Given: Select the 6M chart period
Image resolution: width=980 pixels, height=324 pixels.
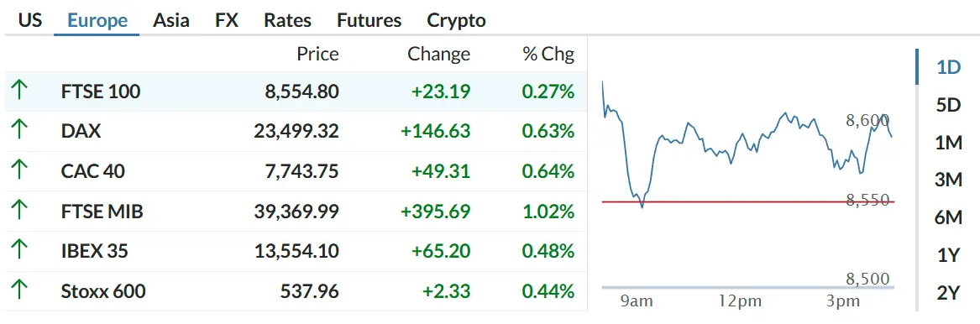Looking at the screenshot, I should (948, 218).
